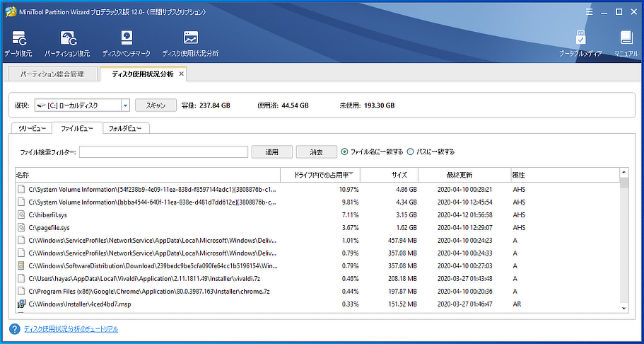This screenshot has width=644, height=344.
Task: Select the 4ced4bd7.msp row
Action: (317, 304)
